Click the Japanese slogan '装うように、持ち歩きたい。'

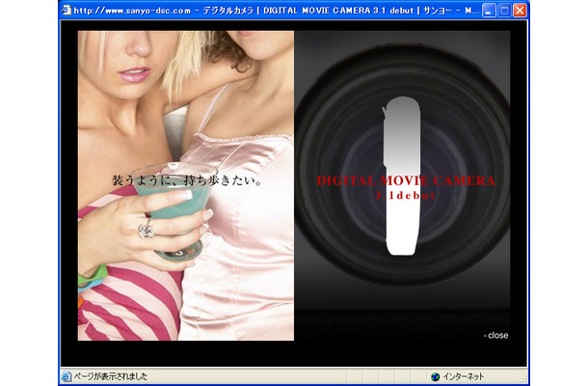(186, 180)
